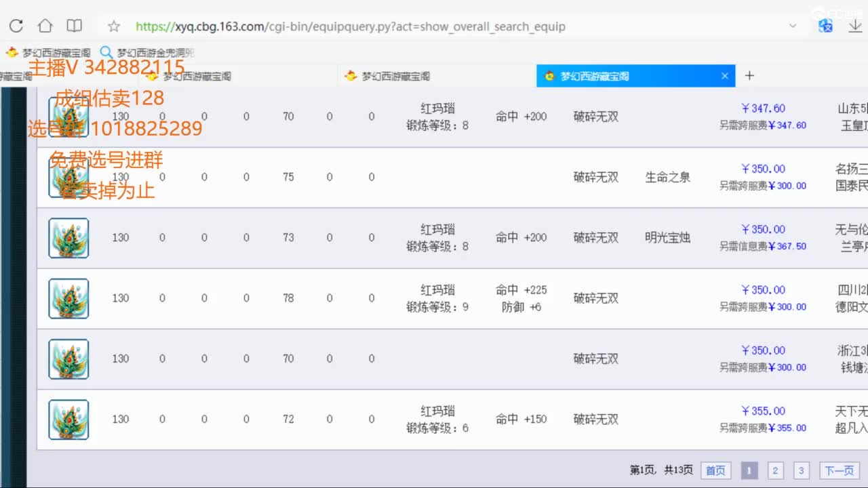Go to first page via 首页
Image resolution: width=868 pixels, height=488 pixels.
coord(715,470)
